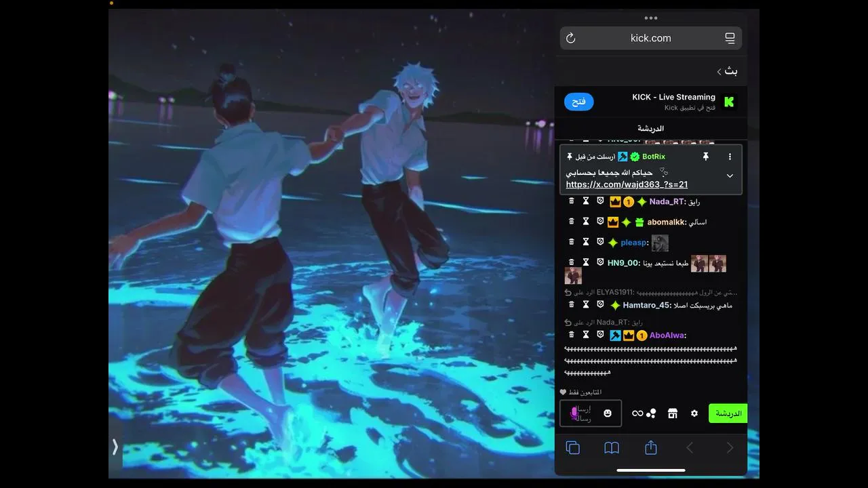Open pinned message three-dot options
Screen dimensions: 868x488
coord(730,157)
